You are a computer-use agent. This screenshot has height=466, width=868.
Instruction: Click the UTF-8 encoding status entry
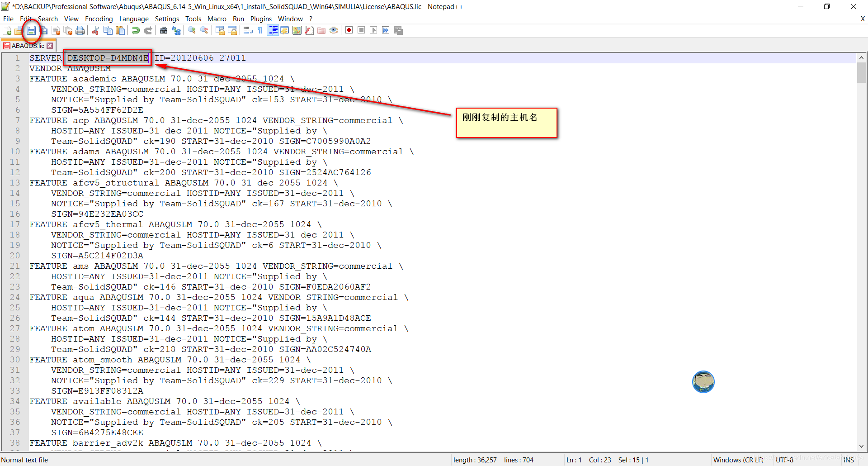click(x=784, y=460)
